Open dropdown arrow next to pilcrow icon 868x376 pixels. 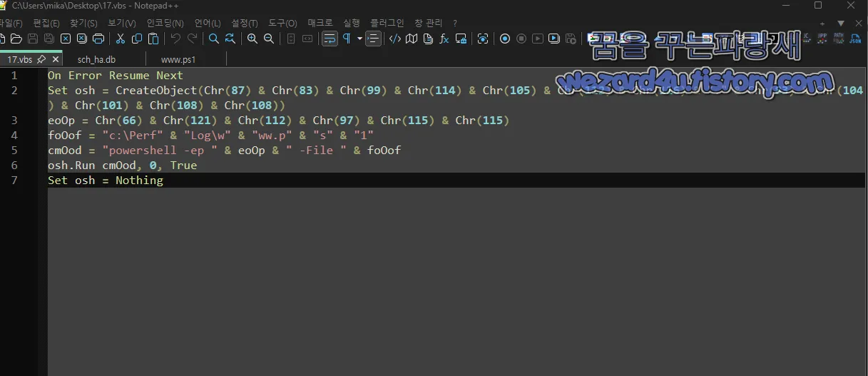pos(359,39)
